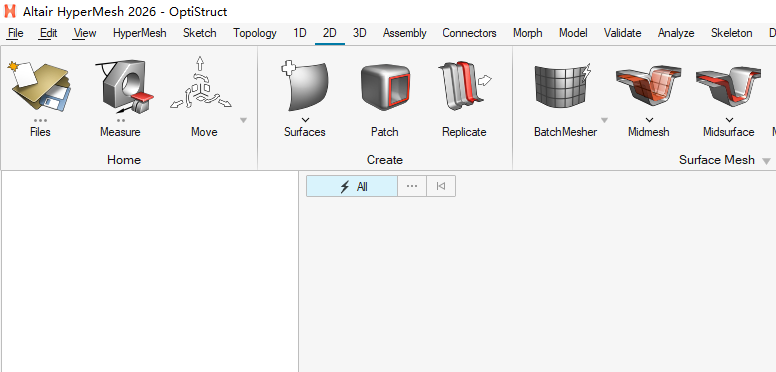The height and width of the screenshot is (372, 776).
Task: Show secondary options under Measure
Action: [121, 120]
